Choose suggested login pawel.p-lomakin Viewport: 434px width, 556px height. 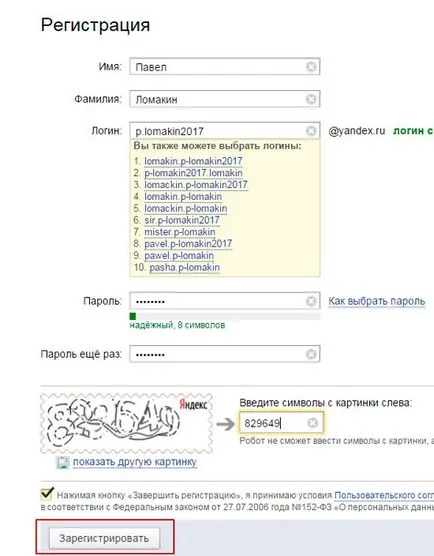(x=179, y=256)
